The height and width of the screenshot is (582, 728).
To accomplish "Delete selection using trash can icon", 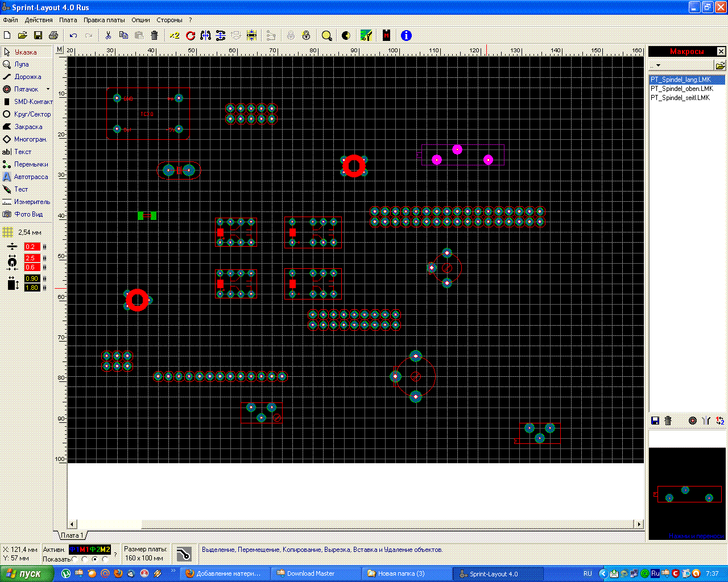I will (154, 35).
